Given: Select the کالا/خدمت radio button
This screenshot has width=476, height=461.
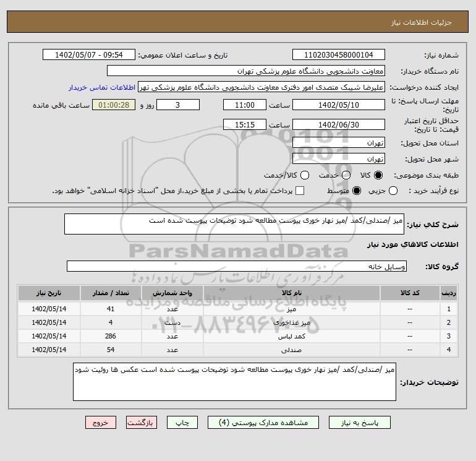Looking at the screenshot, I should 305,175.
